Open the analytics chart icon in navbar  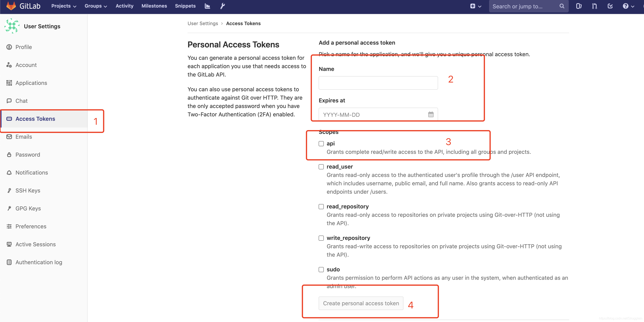207,6
